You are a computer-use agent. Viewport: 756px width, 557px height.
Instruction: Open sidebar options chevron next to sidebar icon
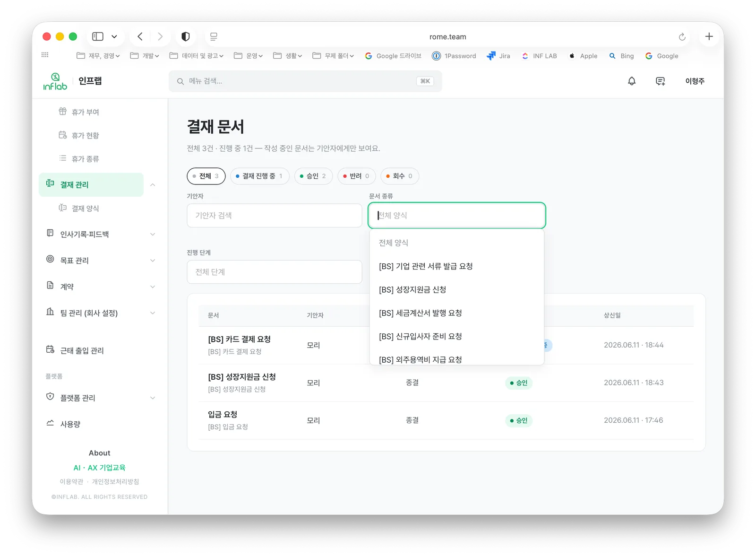pos(114,36)
